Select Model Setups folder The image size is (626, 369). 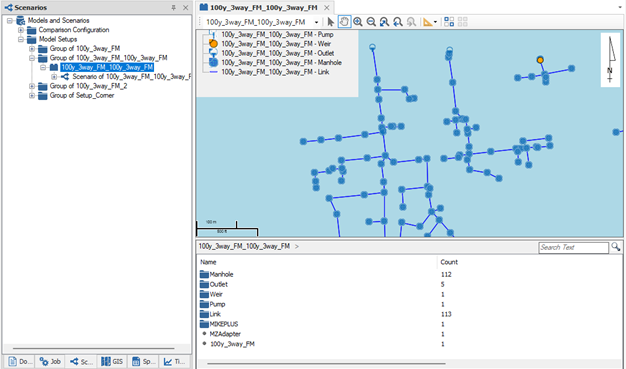tap(57, 39)
